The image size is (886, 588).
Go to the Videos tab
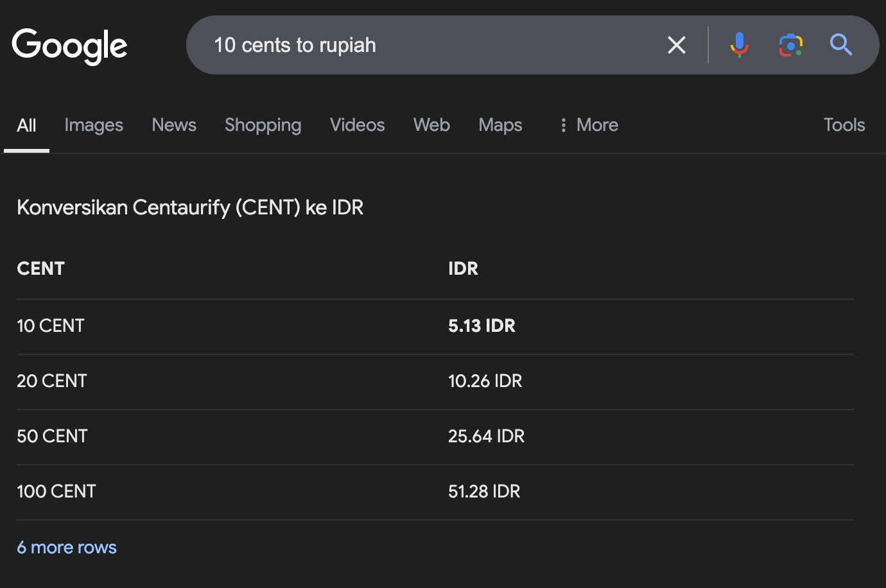pyautogui.click(x=357, y=125)
